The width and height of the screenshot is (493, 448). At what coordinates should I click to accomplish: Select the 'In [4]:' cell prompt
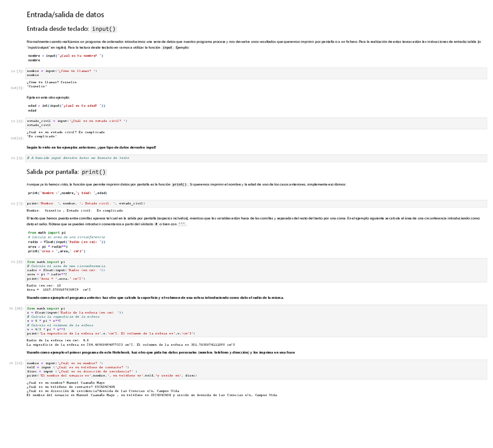coord(17,121)
